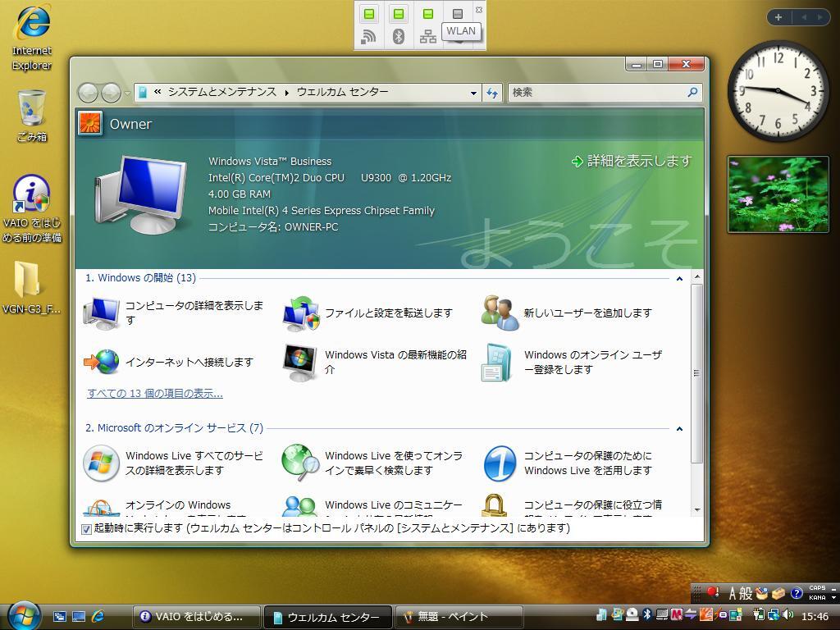Click the Bluetooth tray icon
The height and width of the screenshot is (630, 840).
tap(647, 614)
